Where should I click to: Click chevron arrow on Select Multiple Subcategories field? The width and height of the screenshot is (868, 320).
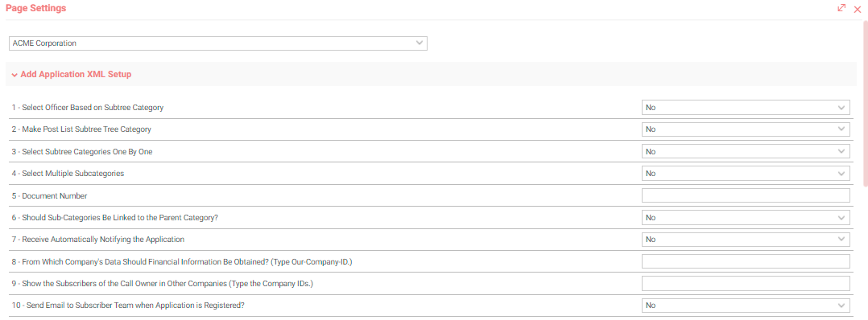[x=841, y=174]
